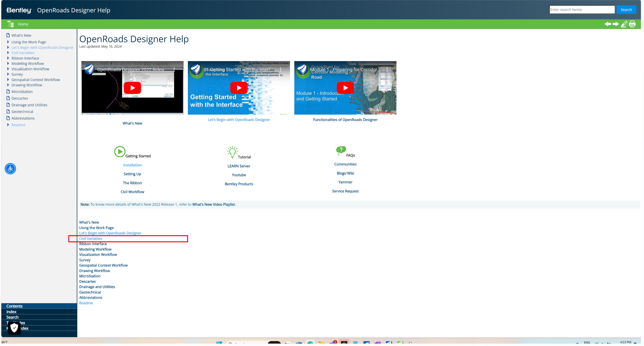Click the Descartes page icon in sidebar
644x346 pixels.
tap(8, 98)
